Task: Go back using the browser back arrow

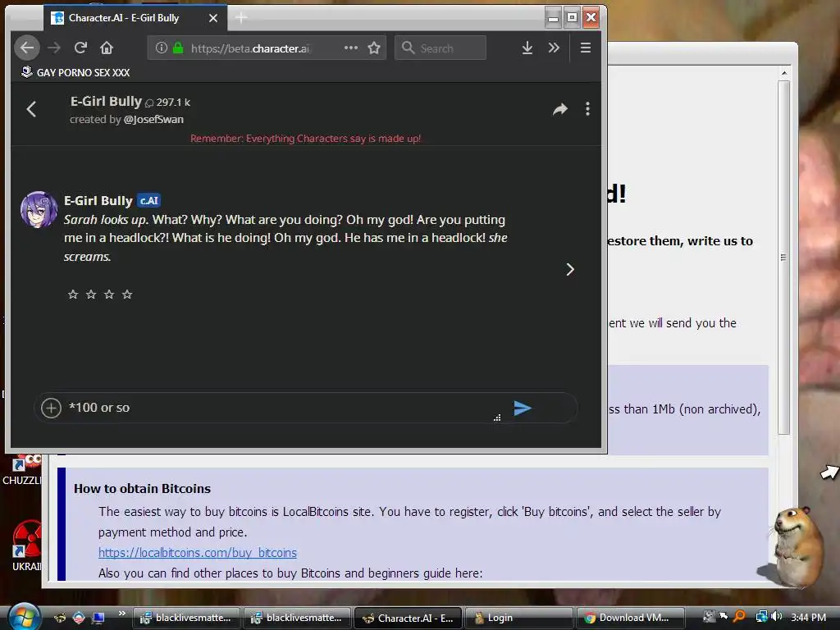Action: [x=27, y=48]
